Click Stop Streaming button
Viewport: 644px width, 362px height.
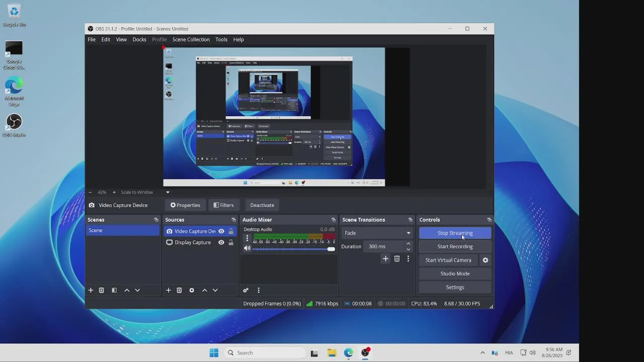pos(455,233)
